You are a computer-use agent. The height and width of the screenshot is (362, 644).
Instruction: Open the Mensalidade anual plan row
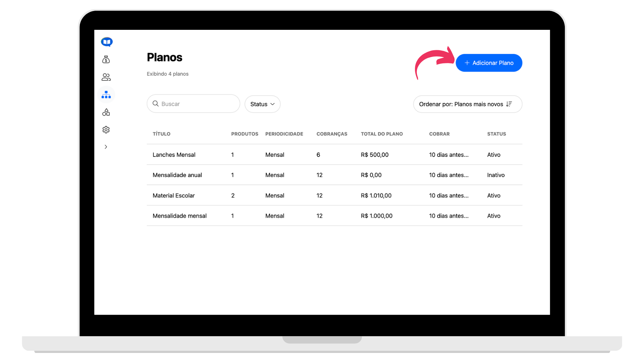(177, 175)
